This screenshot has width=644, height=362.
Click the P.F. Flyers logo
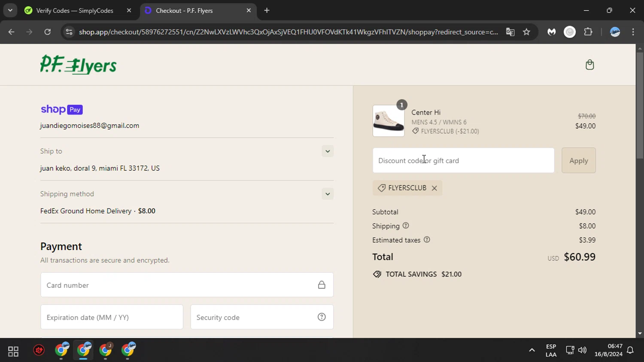(x=78, y=65)
